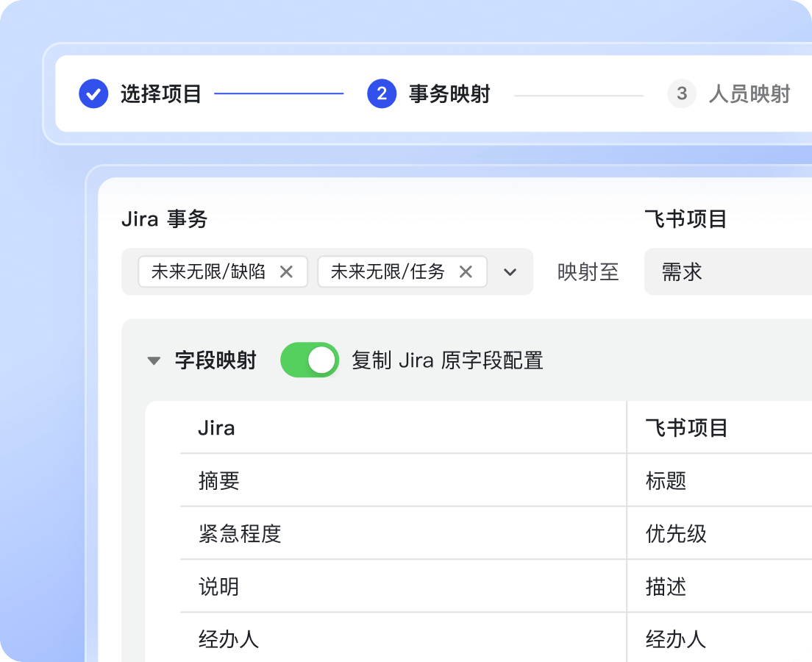Remove the 未来无限/任务 tag

coord(466,271)
